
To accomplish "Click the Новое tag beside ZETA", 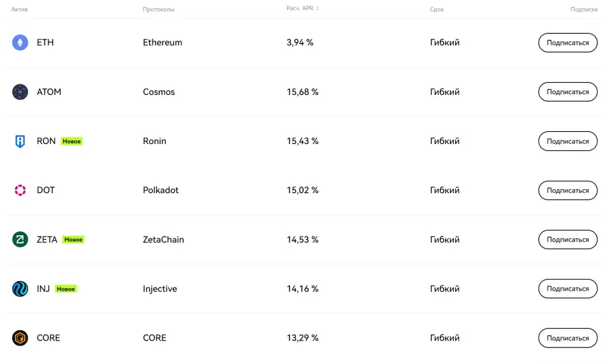I will [73, 240].
